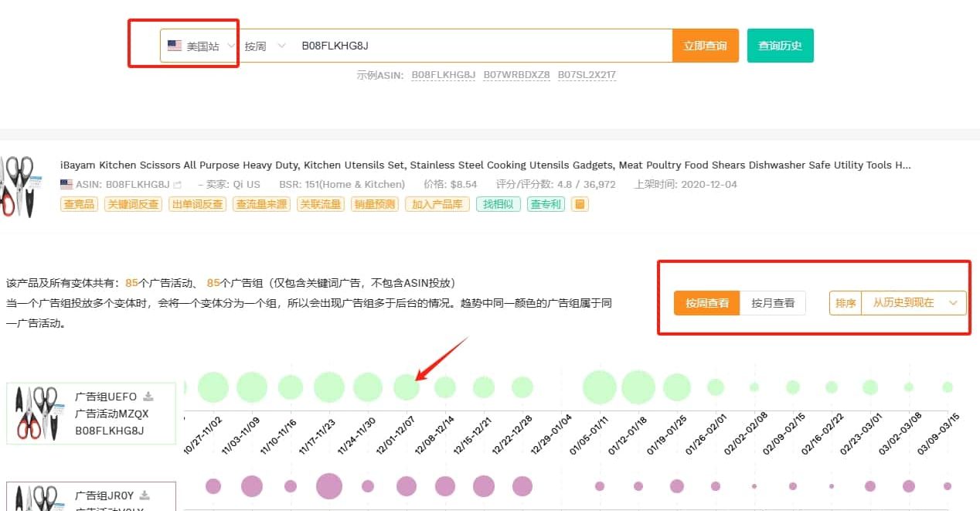Switch to the 按周查看 weekly view tab

pos(706,303)
